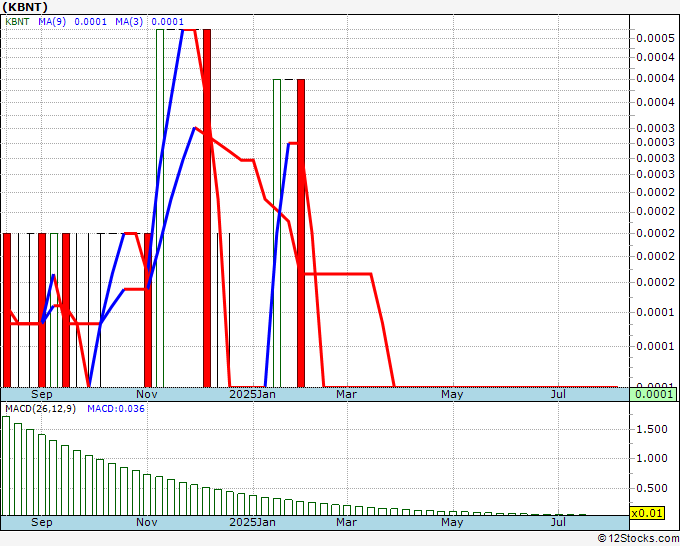Click the yellow x0.01 MACD scale box
680x546 pixels.
coord(647,513)
